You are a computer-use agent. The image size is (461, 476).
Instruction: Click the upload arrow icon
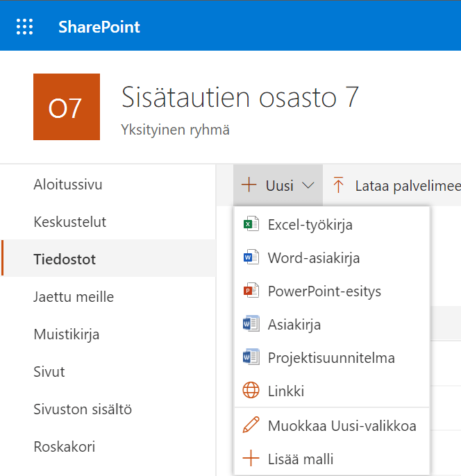point(339,185)
